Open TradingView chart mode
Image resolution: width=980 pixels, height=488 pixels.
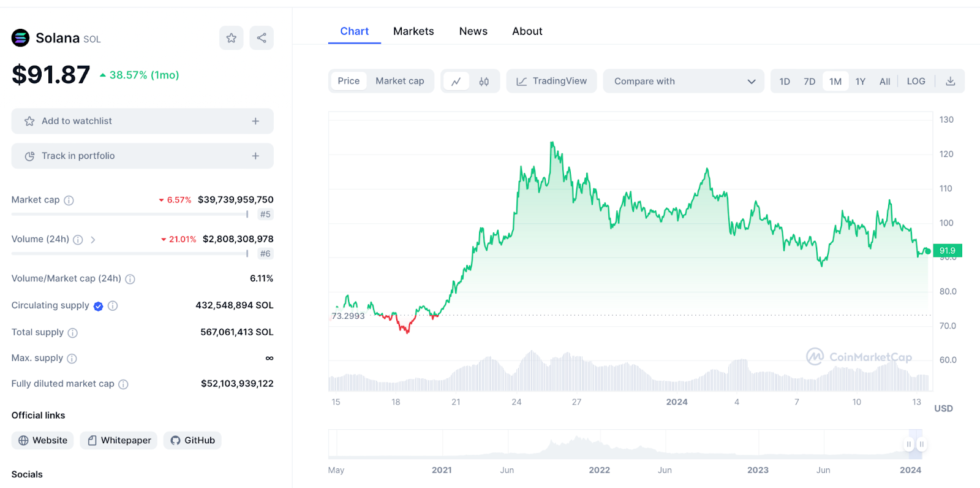(x=551, y=81)
